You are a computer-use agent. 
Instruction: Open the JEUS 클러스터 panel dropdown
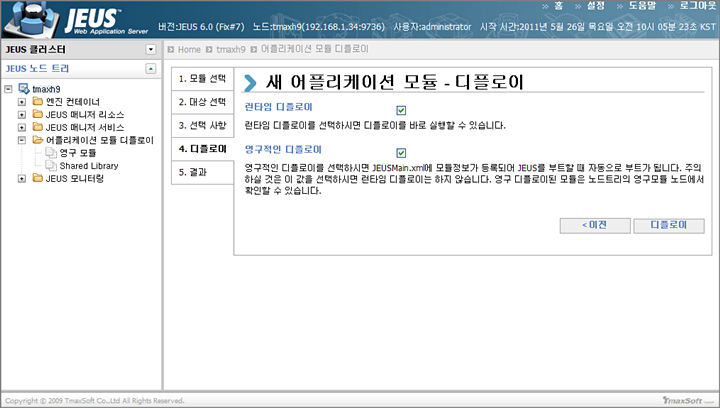coord(151,49)
